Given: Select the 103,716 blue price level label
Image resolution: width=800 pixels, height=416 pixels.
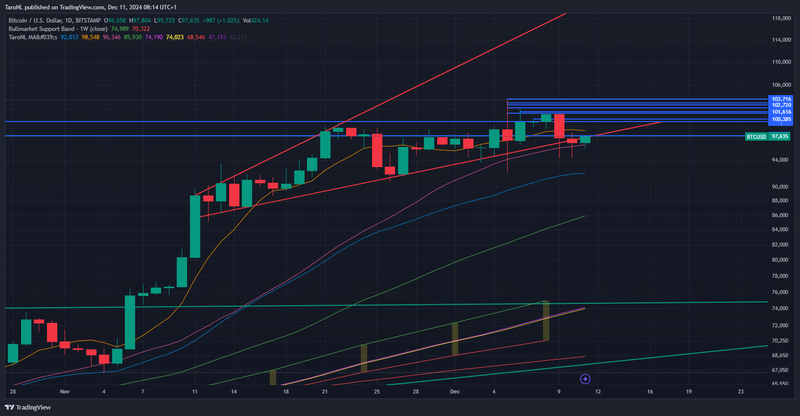Looking at the screenshot, I should [x=781, y=99].
